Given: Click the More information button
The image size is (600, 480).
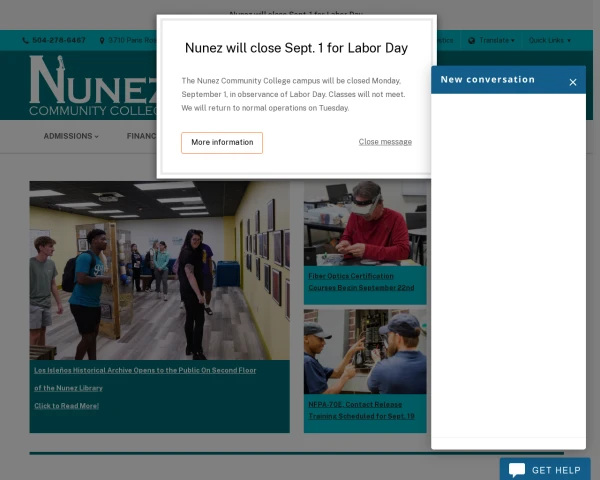Looking at the screenshot, I should click(222, 142).
